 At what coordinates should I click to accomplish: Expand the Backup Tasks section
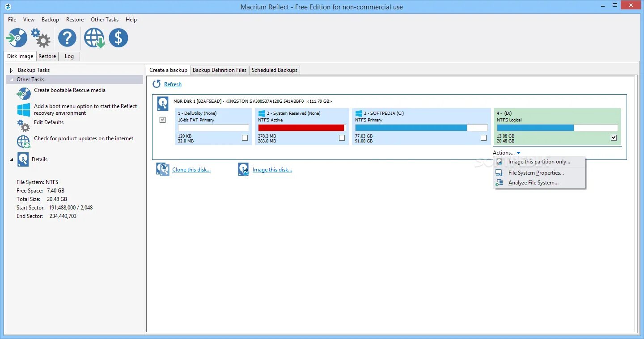coord(12,70)
